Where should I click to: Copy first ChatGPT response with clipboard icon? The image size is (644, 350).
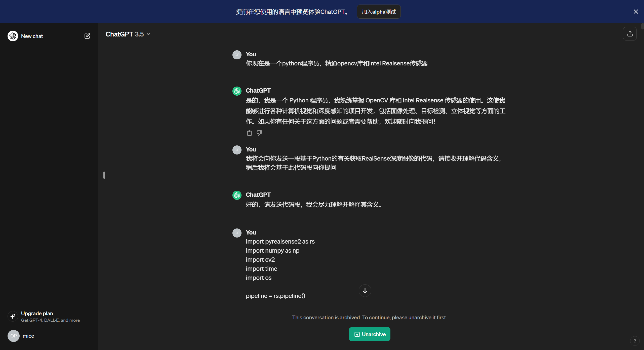pyautogui.click(x=249, y=133)
